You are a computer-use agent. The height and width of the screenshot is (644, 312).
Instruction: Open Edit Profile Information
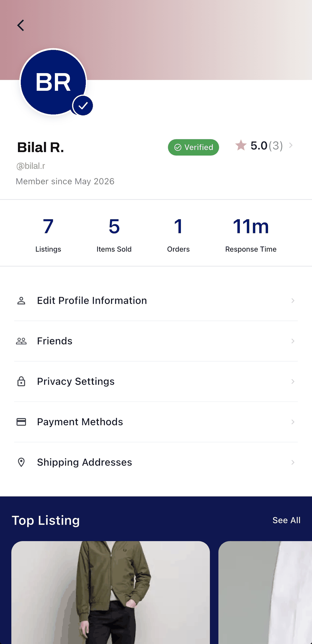(x=156, y=301)
